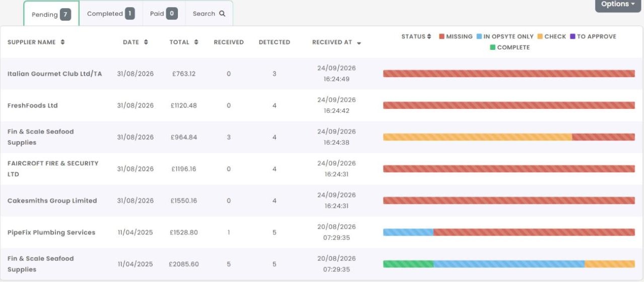This screenshot has height=282, width=644.
Task: Click green Complete segment in £2085.60 row
Action: point(408,264)
